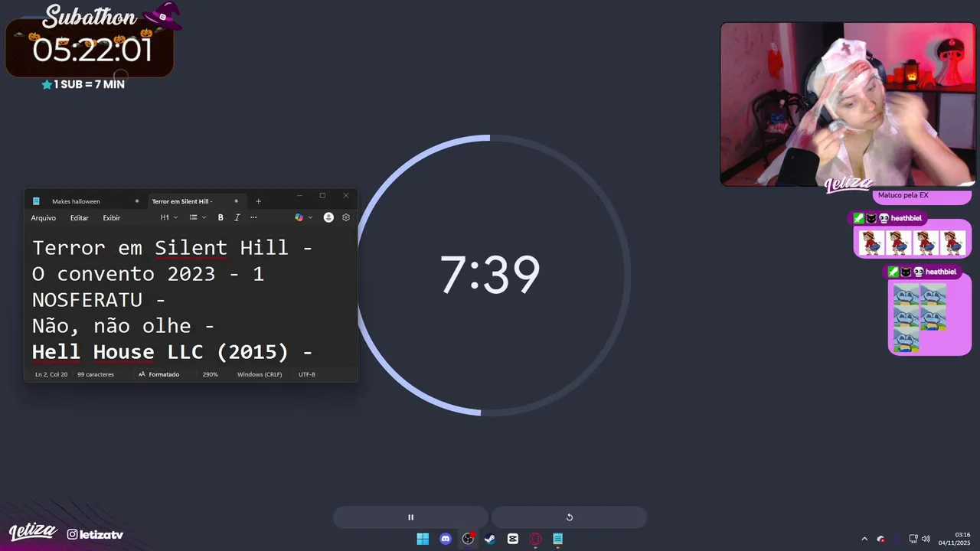The height and width of the screenshot is (551, 980).
Task: Open the network tray icon
Action: coord(913,539)
